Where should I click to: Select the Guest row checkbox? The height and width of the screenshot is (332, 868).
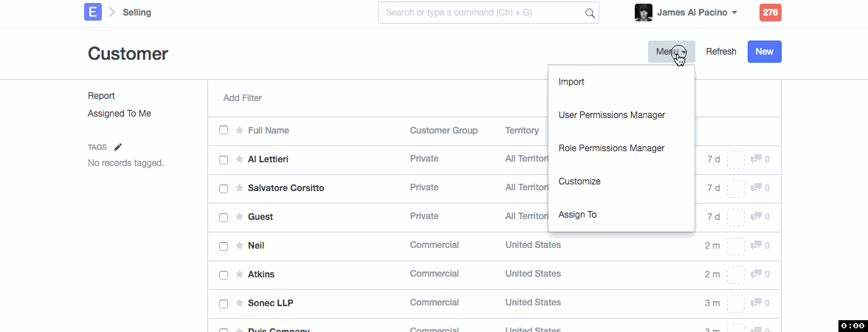(224, 217)
